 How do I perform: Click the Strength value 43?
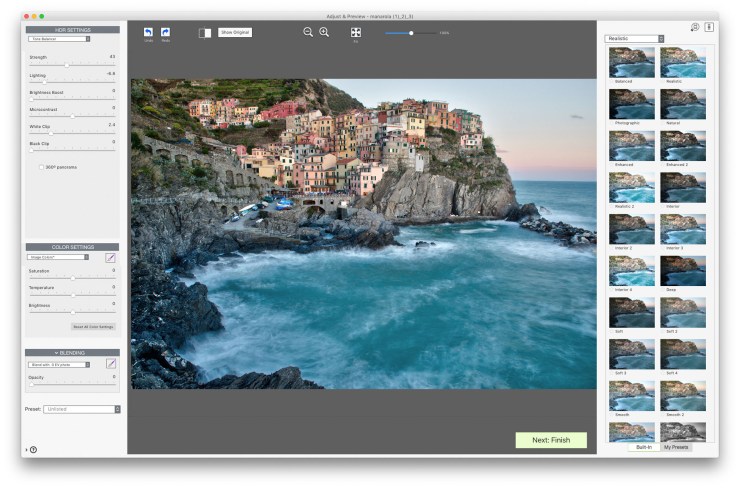pos(112,57)
